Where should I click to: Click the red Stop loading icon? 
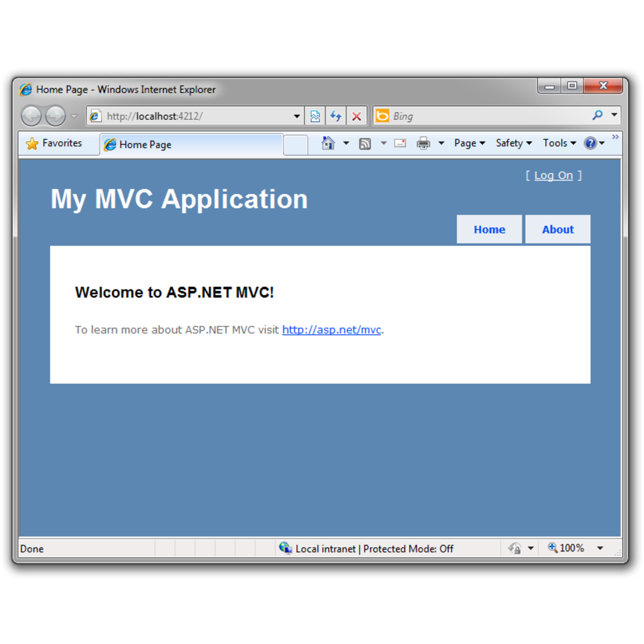[x=357, y=116]
